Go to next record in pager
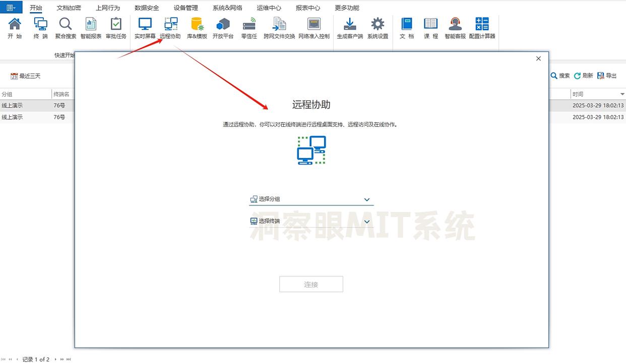 (55, 359)
